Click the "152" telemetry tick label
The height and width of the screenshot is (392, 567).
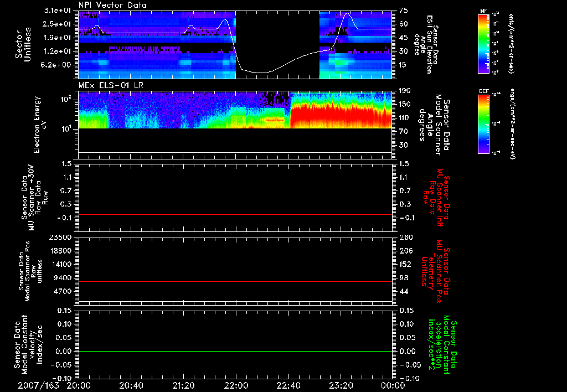click(x=406, y=264)
